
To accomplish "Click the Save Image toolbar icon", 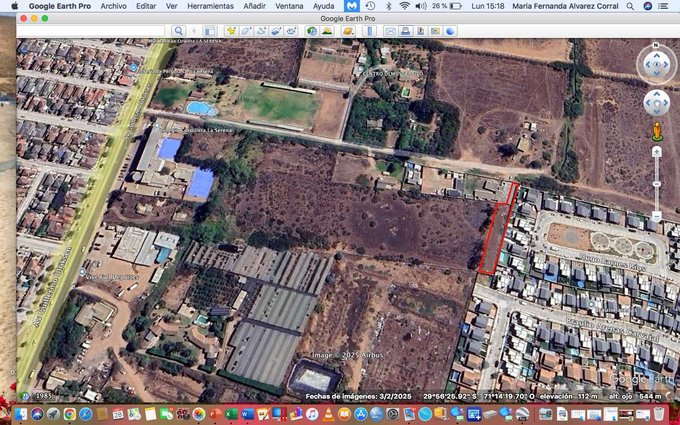I will coord(420,31).
